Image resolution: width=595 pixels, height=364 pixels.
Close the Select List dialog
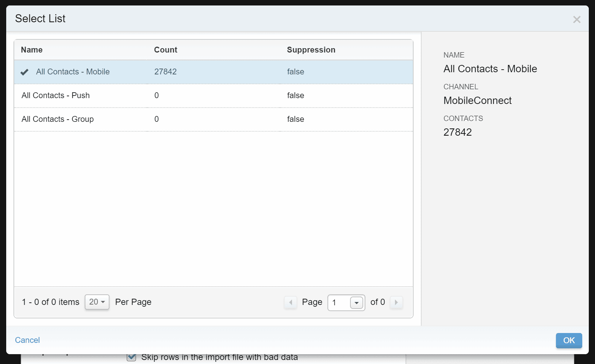coord(576,20)
